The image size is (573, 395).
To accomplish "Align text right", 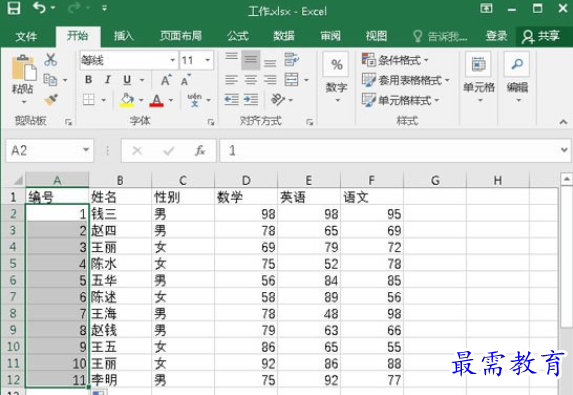I will pyautogui.click(x=270, y=79).
